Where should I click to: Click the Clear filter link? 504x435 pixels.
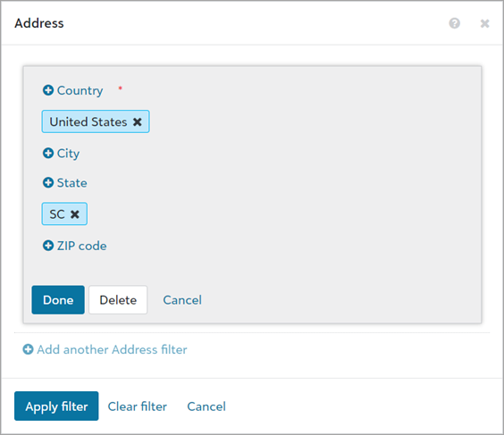coord(138,406)
